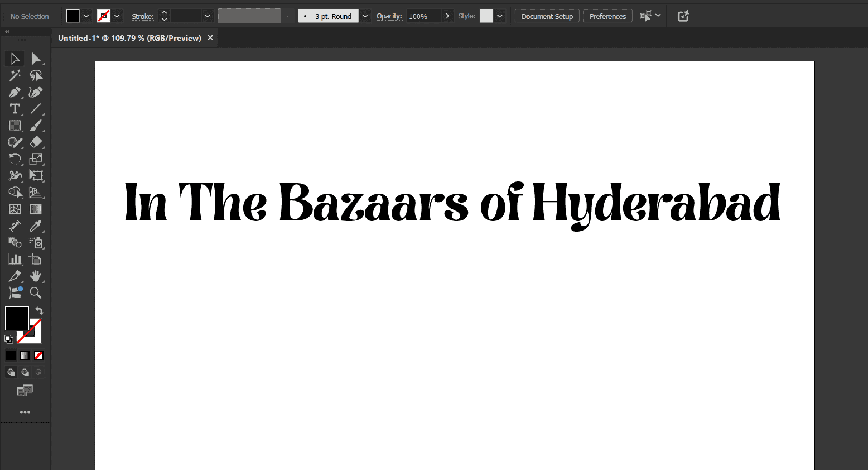Screen dimensions: 868x470
Task: Select the Magic Wand tool
Action: point(15,75)
